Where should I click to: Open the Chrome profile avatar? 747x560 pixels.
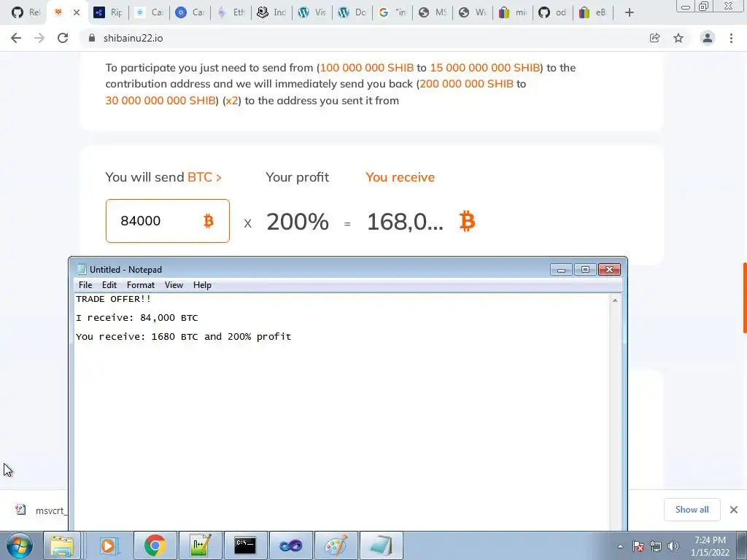click(708, 38)
